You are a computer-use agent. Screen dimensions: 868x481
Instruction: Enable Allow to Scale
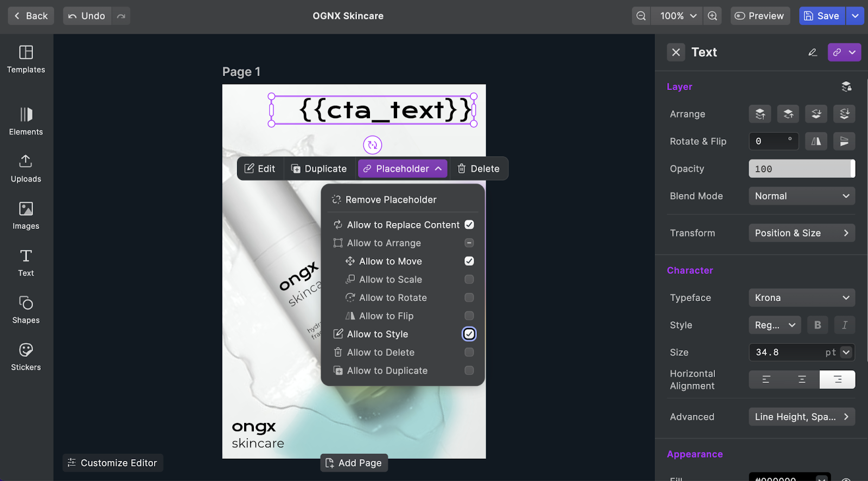(469, 279)
